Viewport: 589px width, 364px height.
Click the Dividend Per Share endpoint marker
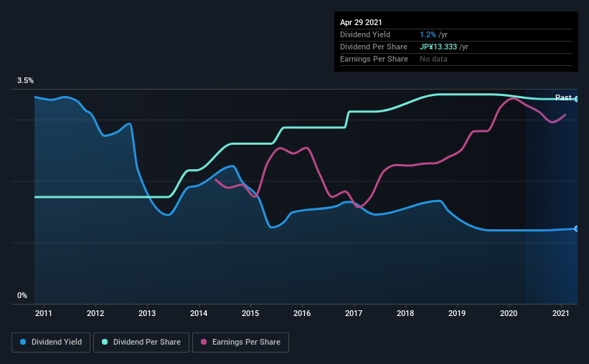tap(576, 99)
